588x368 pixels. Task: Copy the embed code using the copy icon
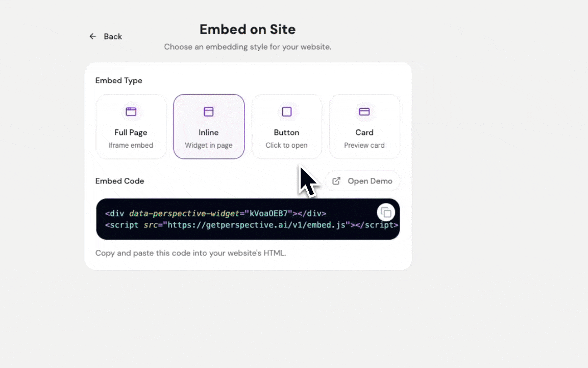pyautogui.click(x=386, y=212)
